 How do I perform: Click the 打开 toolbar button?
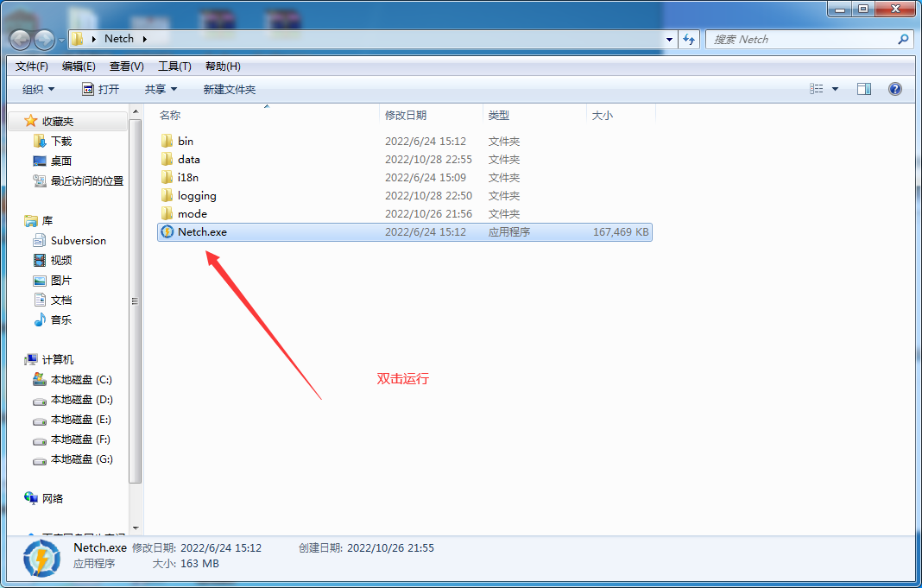click(101, 89)
